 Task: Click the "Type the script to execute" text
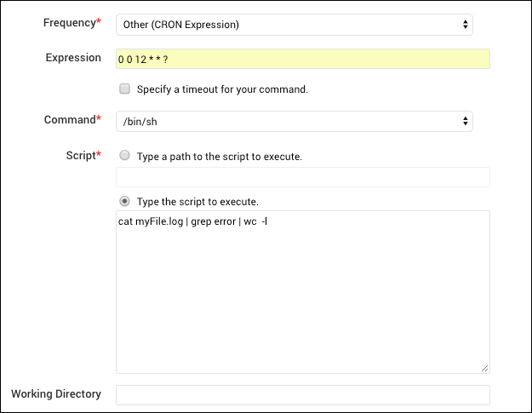coord(197,203)
